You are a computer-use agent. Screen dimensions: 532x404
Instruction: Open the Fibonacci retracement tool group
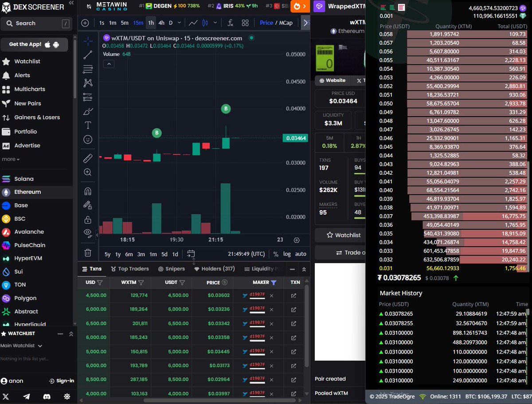tap(88, 69)
